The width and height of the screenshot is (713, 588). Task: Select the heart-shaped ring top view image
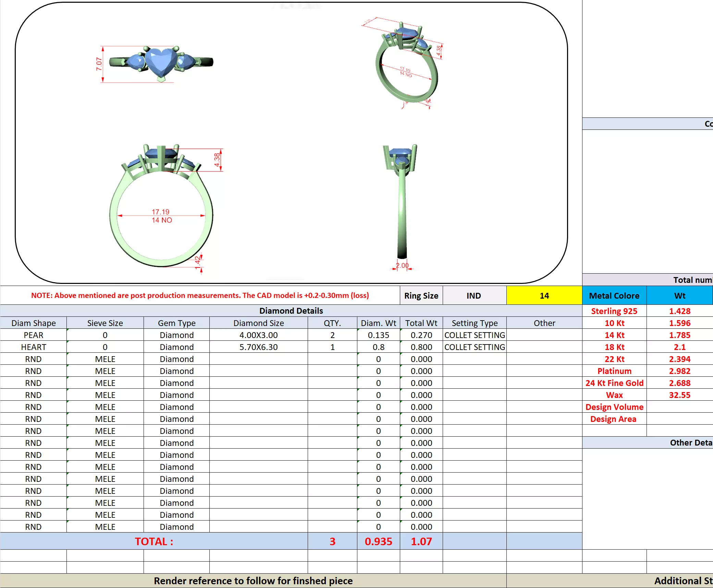(161, 63)
